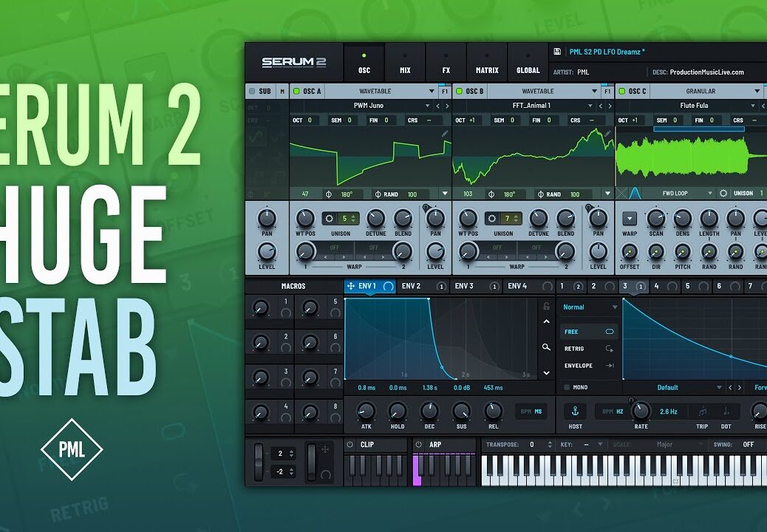Click the LFO triplet note icon

point(702,412)
